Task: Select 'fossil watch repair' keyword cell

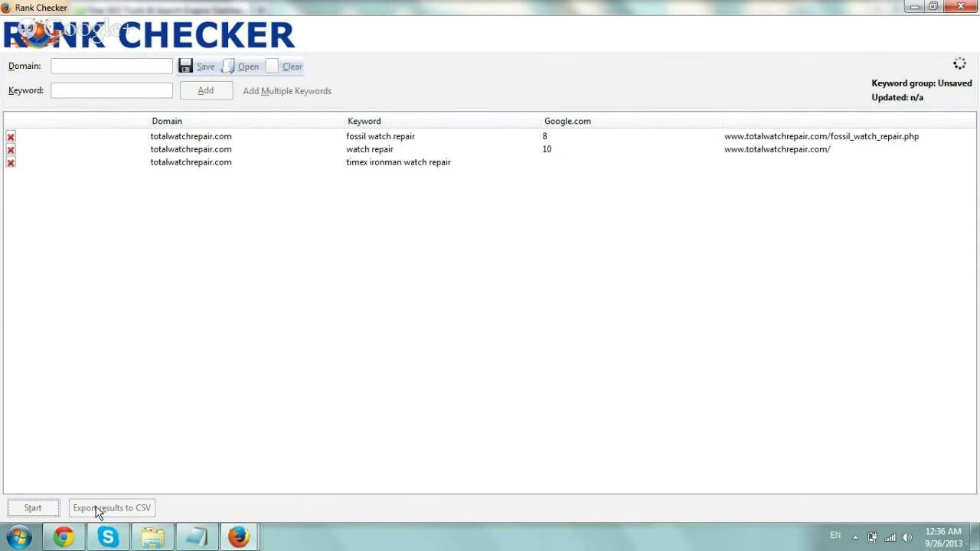Action: 381,136
